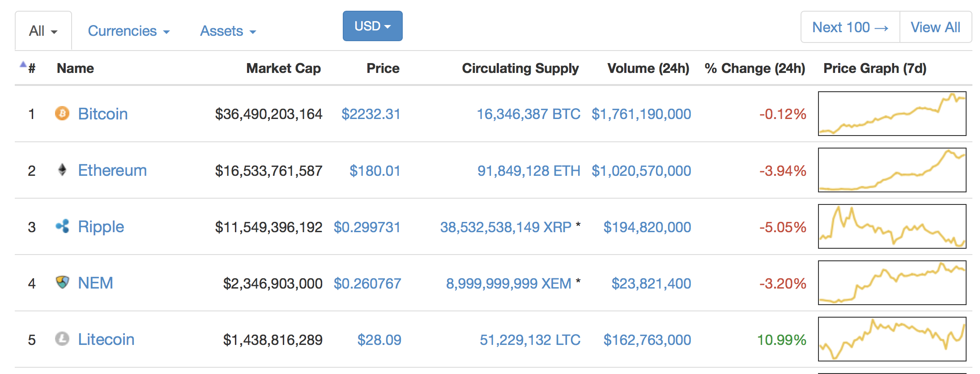Screen dimensions: 980x374
Task: Expand the Assets dropdown filter
Action: 228,31
